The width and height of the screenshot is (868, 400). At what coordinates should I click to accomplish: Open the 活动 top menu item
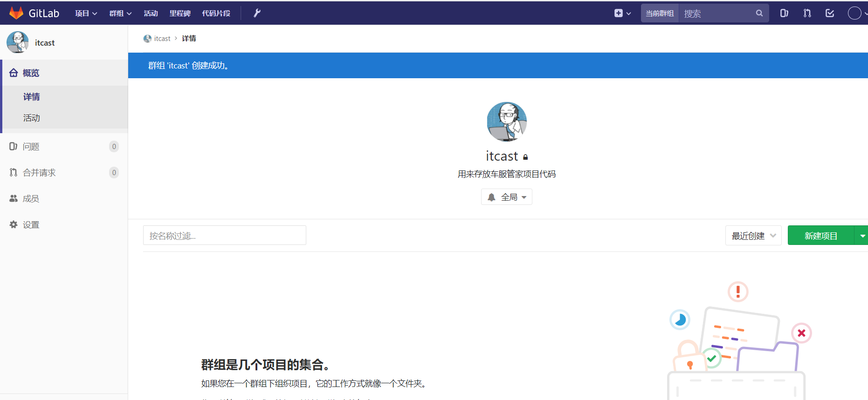coord(151,14)
